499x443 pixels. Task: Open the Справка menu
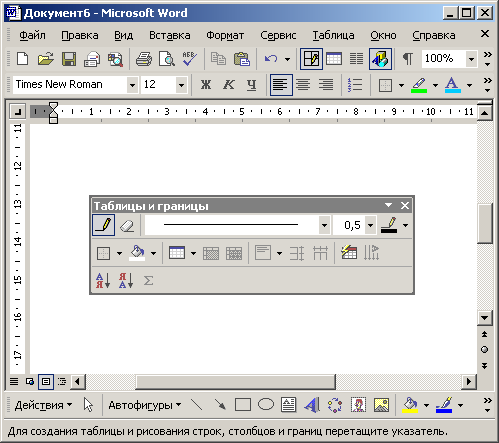point(434,35)
